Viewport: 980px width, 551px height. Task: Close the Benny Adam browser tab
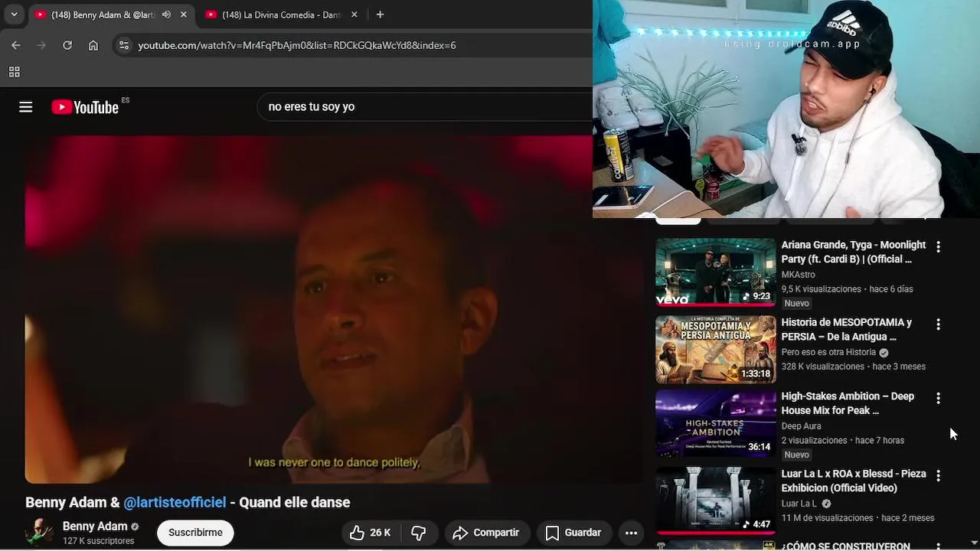(184, 15)
